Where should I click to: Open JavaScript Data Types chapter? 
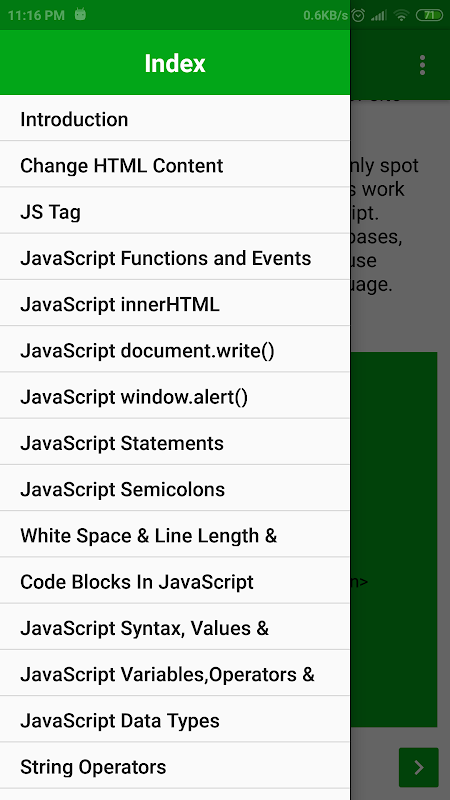point(175,720)
